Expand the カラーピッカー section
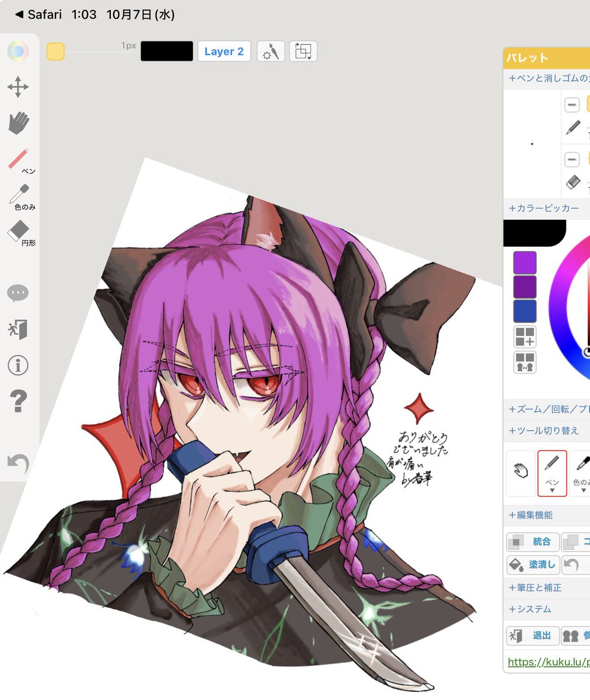Screen dimensions: 590x700 coord(544,208)
